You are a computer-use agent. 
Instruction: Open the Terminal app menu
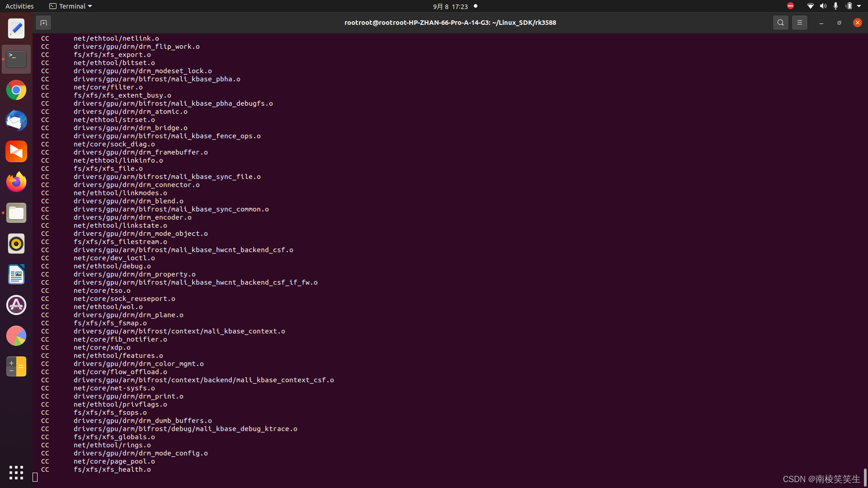[x=71, y=6]
